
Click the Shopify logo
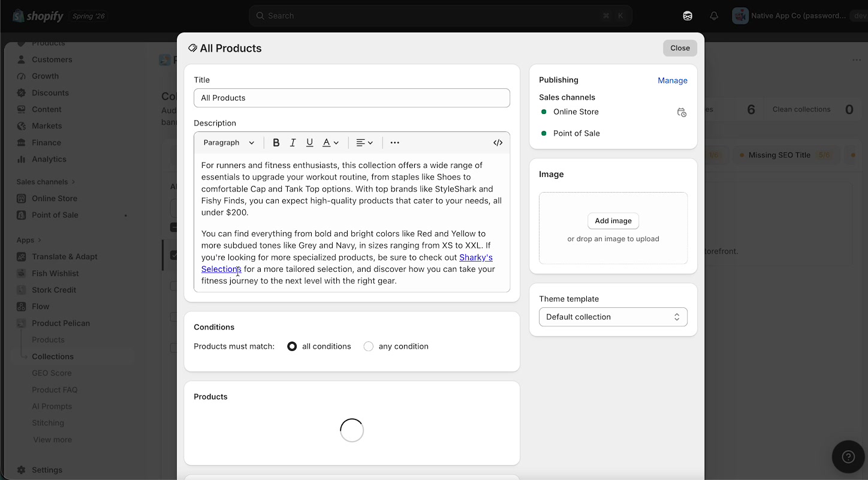tap(38, 16)
